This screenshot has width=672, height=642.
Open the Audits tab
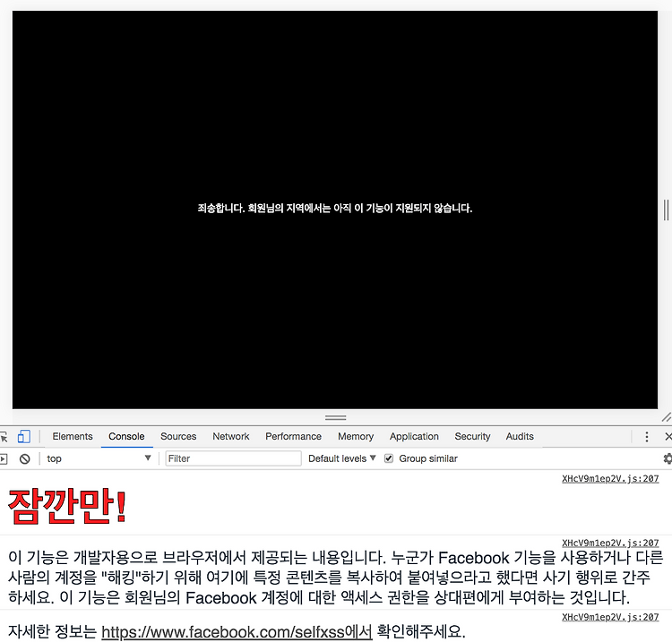click(520, 436)
